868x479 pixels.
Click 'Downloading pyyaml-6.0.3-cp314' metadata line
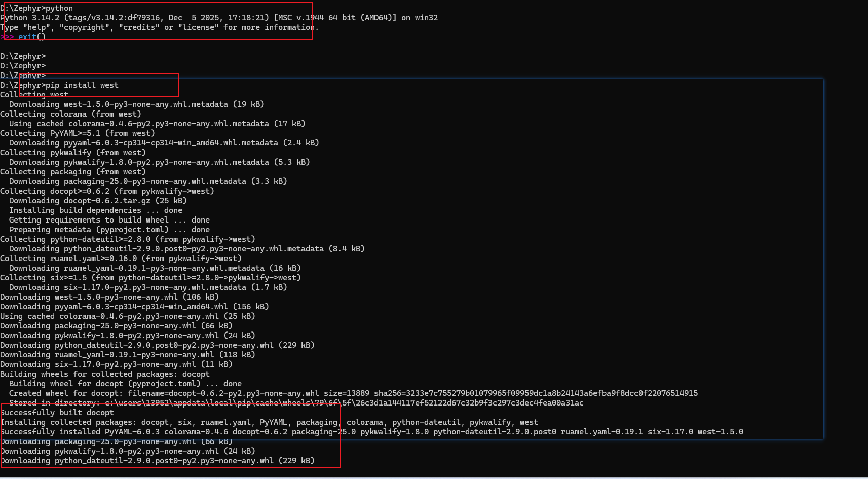pyautogui.click(x=164, y=143)
